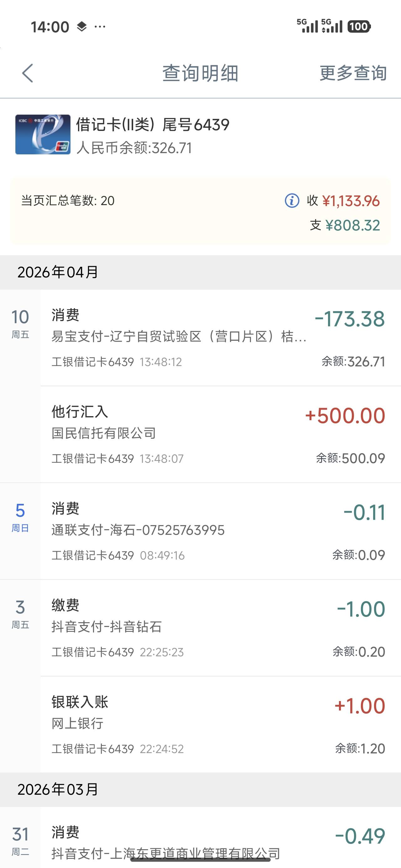
Task: Open the 更多查询 option
Action: [353, 73]
